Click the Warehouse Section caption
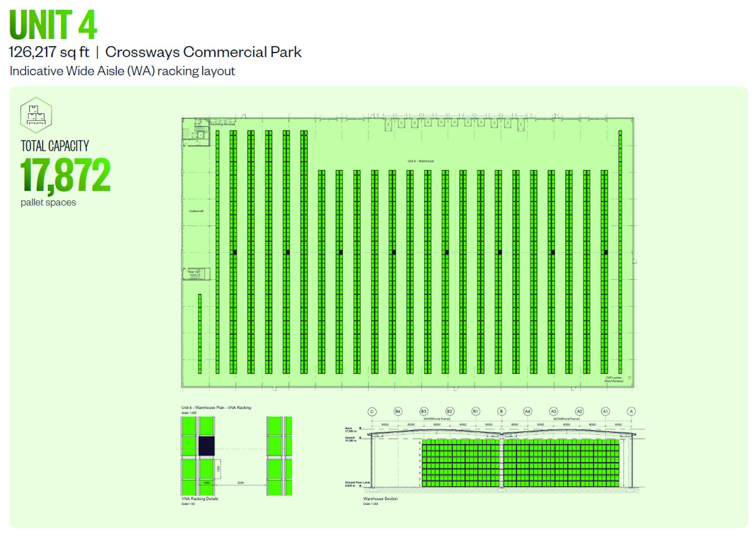 380,499
